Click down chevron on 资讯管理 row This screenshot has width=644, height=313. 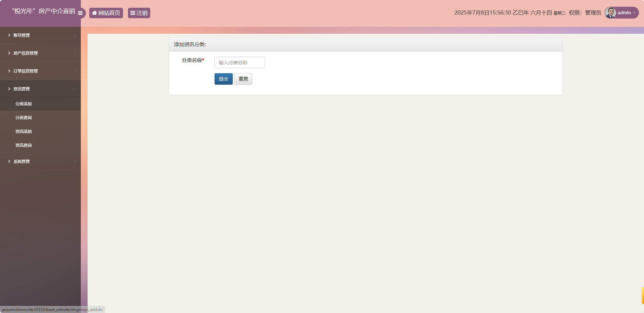75,89
